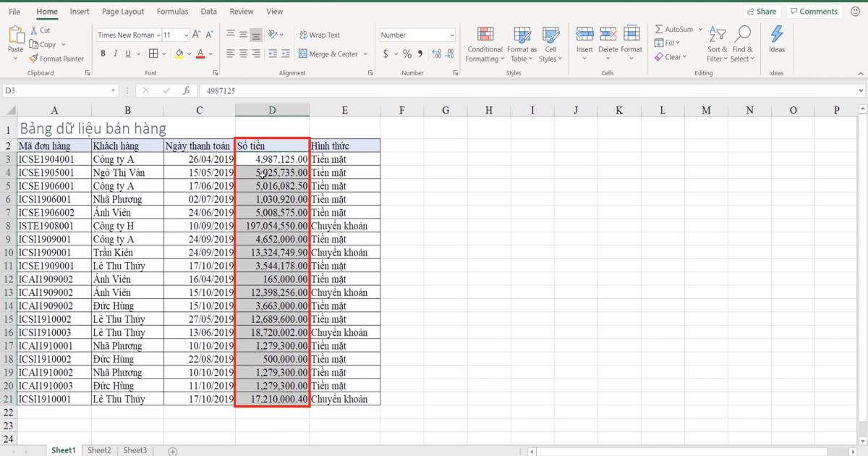Open the Font Color swatch menu
Screen dimensions: 868x456
[x=209, y=53]
